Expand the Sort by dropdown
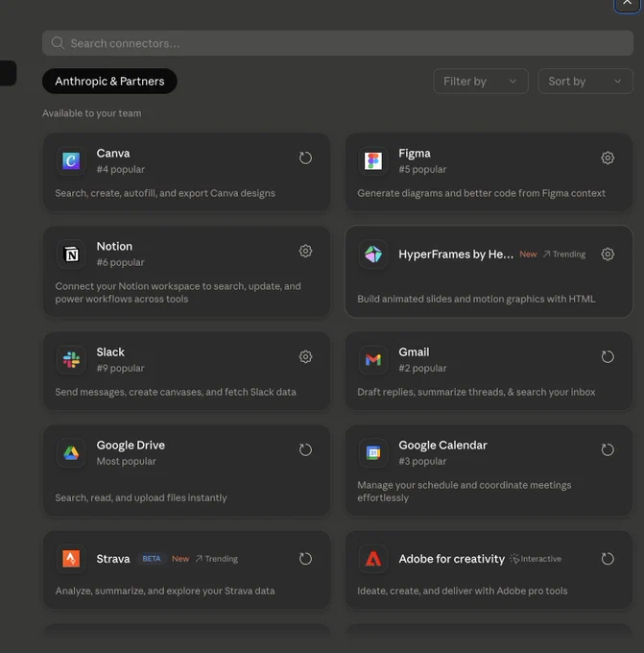 (x=585, y=82)
